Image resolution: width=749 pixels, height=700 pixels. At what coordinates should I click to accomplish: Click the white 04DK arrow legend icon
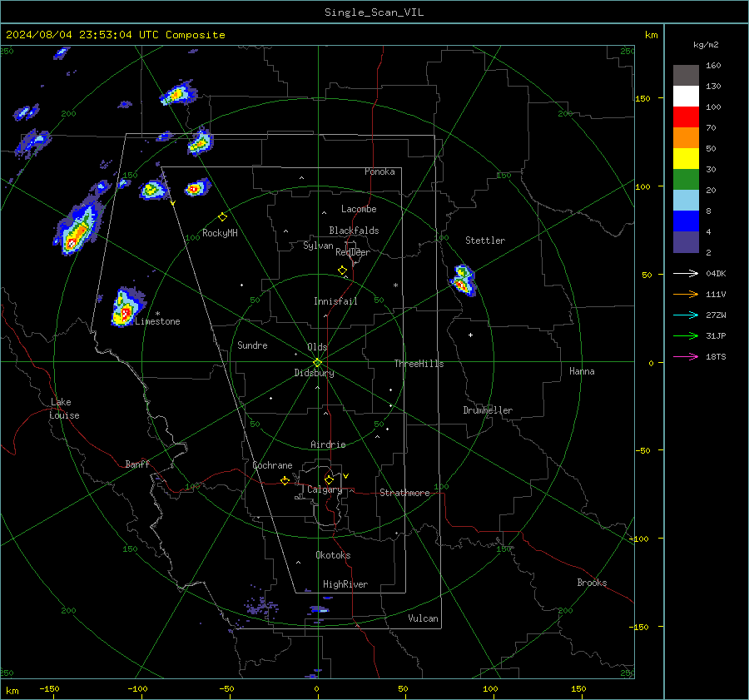pos(686,273)
